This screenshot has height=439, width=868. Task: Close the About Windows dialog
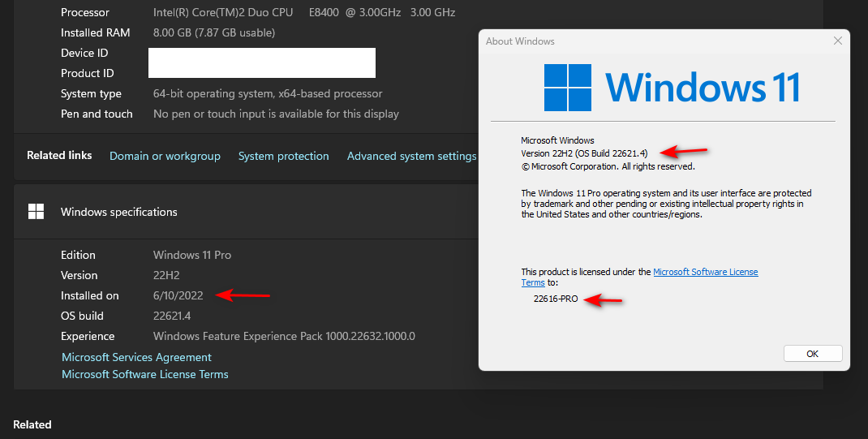(837, 41)
